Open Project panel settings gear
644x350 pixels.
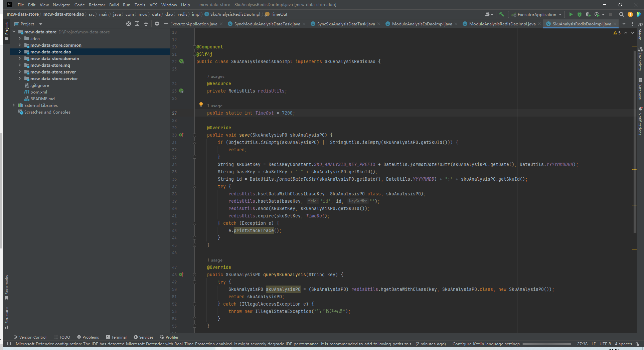(x=157, y=24)
